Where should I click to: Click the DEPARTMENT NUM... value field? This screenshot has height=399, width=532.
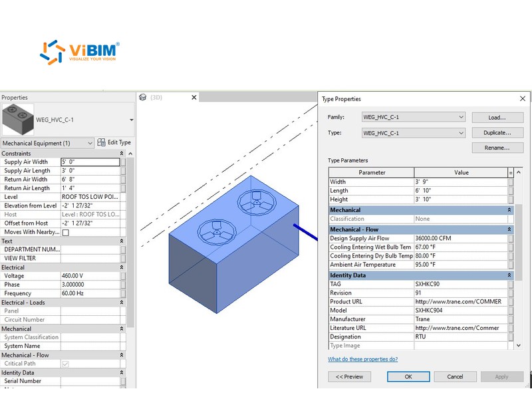[90, 249]
